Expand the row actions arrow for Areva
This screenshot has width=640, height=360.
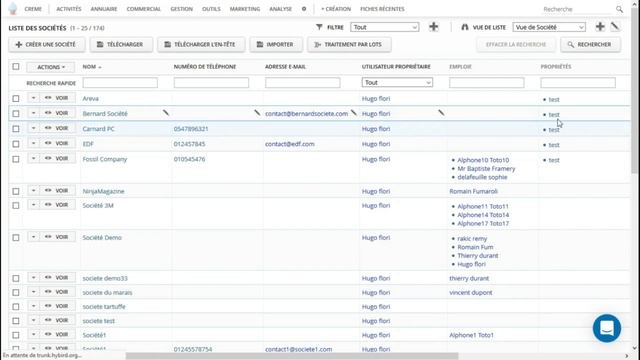click(33, 98)
